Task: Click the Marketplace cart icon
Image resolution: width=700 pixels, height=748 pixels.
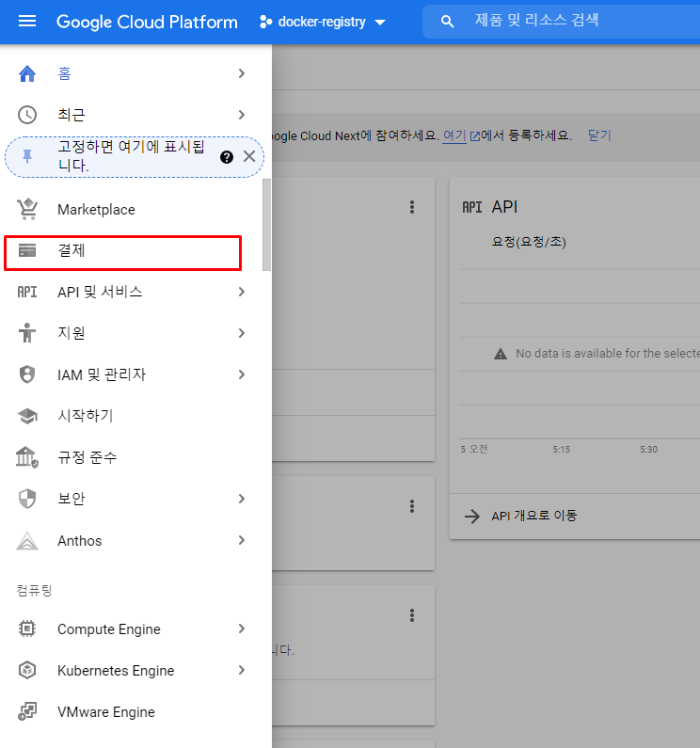Action: (27, 209)
